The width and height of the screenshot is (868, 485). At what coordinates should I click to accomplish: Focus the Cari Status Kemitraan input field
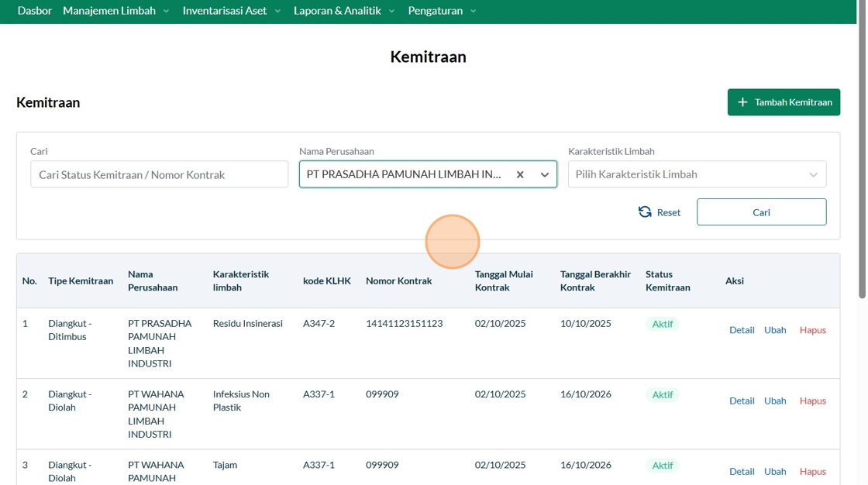click(159, 174)
